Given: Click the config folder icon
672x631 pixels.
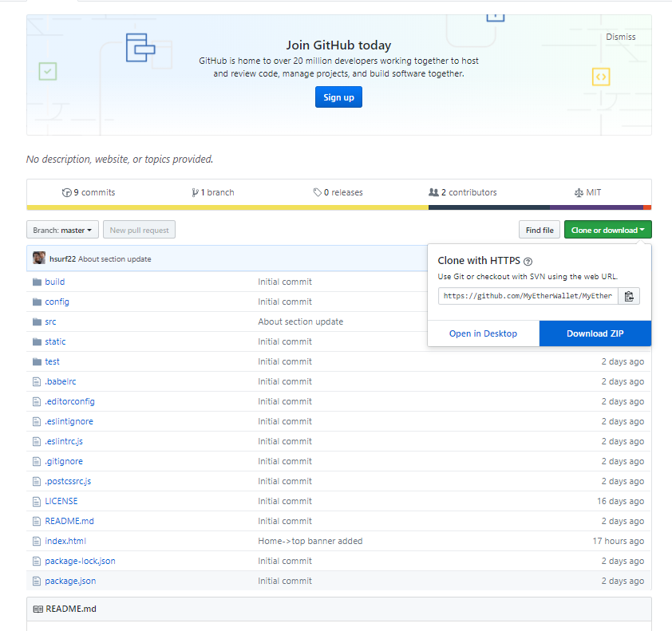Looking at the screenshot, I should pos(37,302).
